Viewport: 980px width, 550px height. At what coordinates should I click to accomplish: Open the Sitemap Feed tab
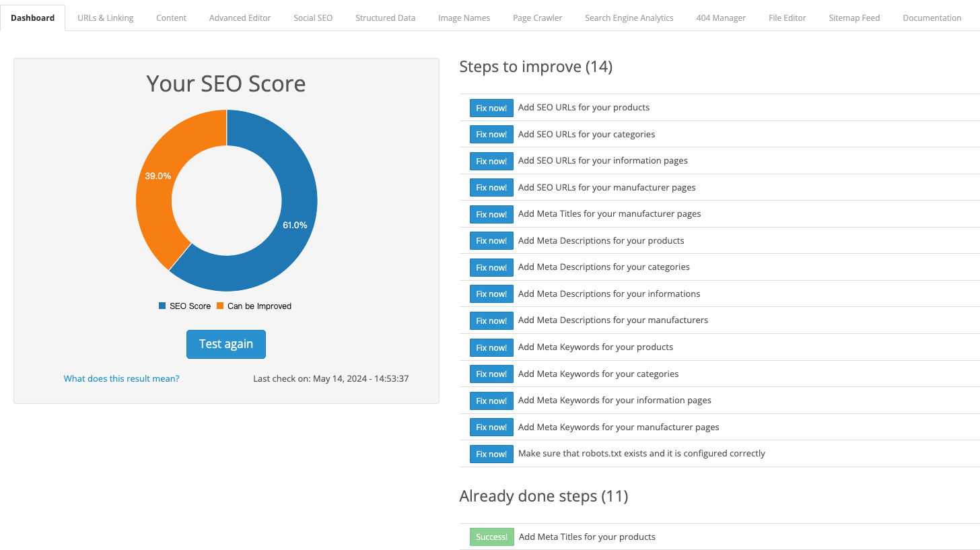[854, 18]
